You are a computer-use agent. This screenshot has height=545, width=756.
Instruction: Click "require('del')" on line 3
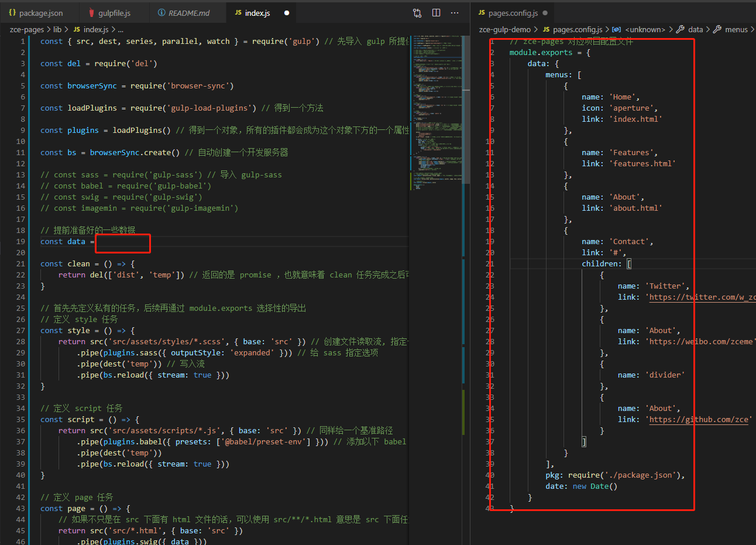coord(126,64)
